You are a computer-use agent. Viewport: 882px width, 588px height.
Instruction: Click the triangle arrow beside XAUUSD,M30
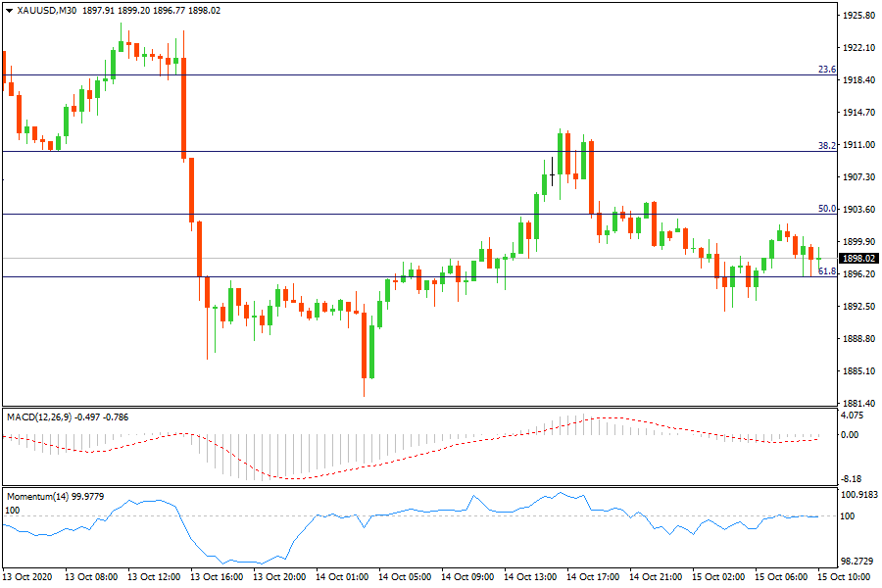click(x=10, y=11)
